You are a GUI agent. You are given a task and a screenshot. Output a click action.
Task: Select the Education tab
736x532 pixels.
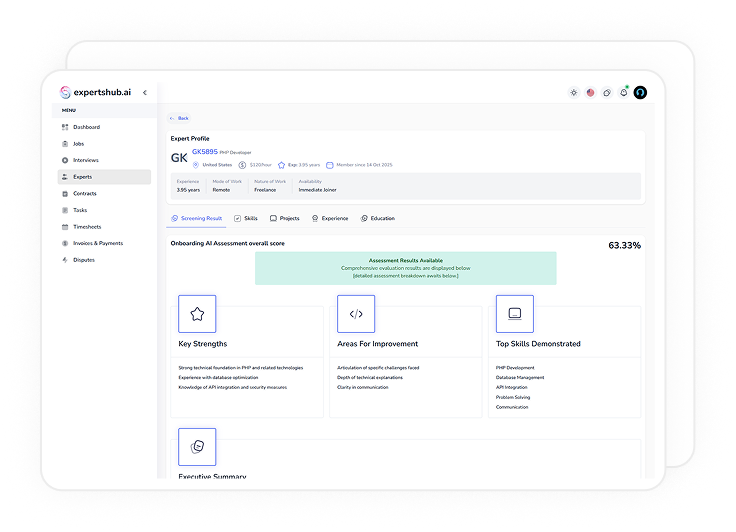tap(377, 218)
